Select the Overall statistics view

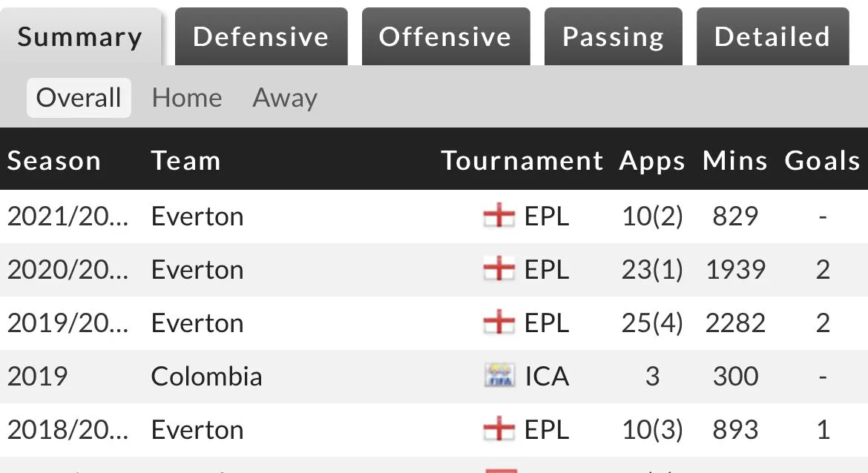[79, 98]
